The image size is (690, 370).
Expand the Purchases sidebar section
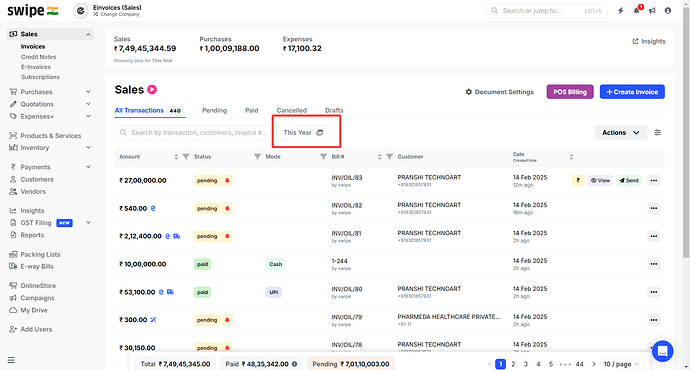click(88, 92)
